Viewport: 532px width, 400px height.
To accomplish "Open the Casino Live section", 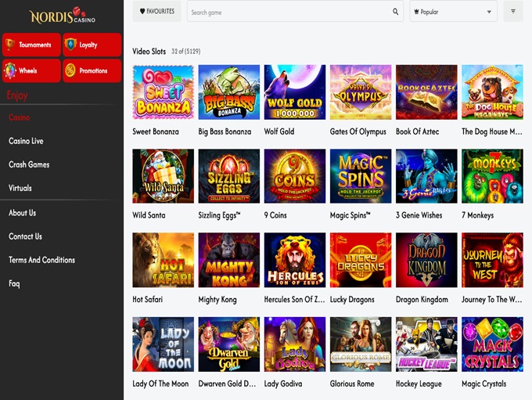I will click(26, 141).
